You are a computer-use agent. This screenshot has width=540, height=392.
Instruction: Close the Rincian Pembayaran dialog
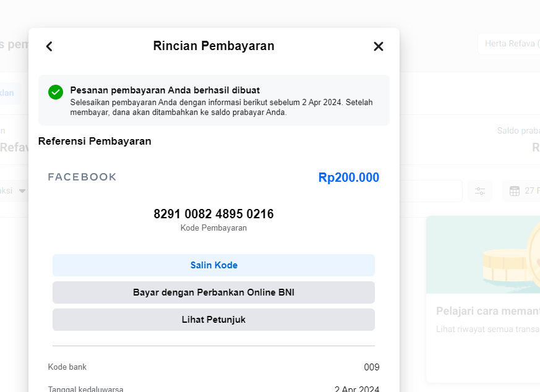point(379,46)
